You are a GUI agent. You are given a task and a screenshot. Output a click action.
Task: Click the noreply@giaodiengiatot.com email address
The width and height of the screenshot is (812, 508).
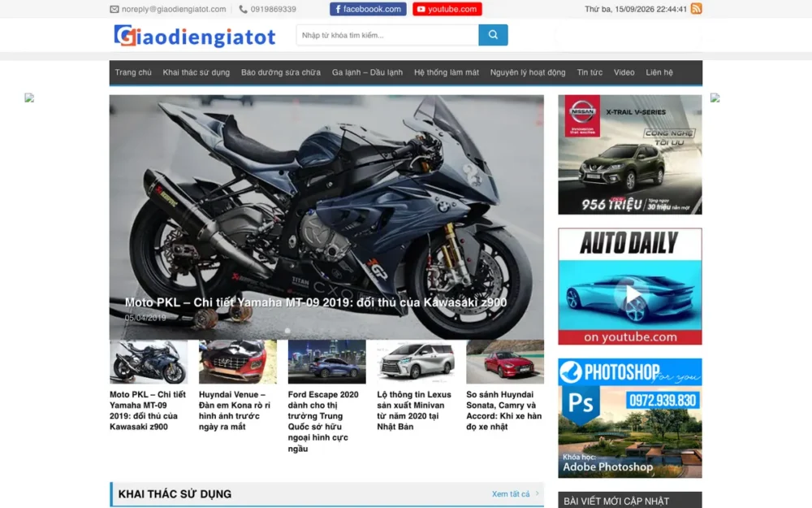[174, 9]
